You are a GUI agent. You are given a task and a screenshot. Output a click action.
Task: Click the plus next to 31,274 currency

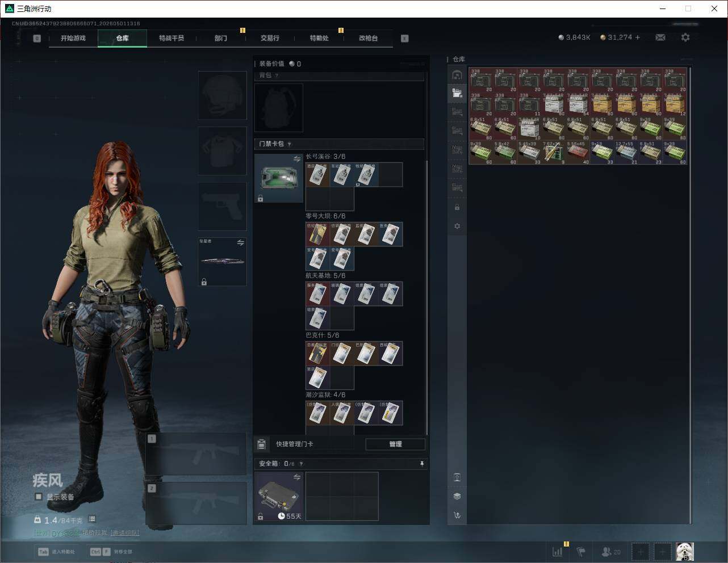click(x=638, y=37)
